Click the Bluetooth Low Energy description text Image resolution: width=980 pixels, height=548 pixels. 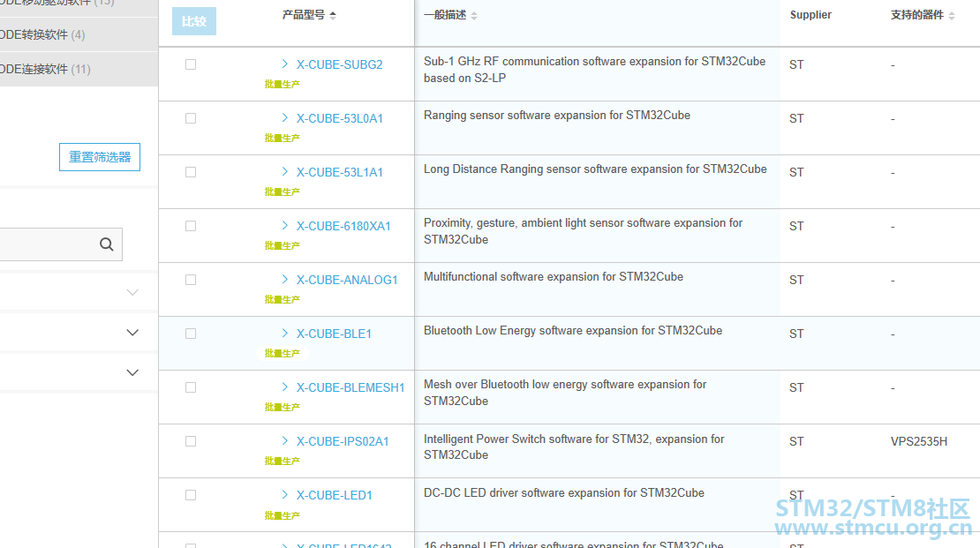pos(573,331)
